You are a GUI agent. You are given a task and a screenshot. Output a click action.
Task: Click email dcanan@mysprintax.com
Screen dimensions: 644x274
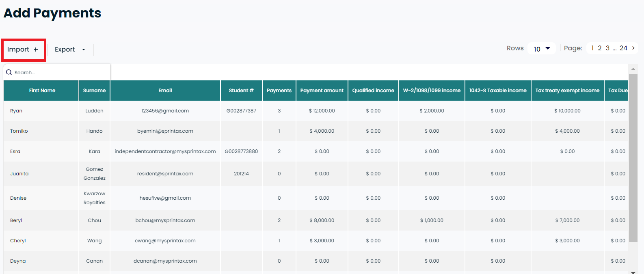[x=165, y=261]
